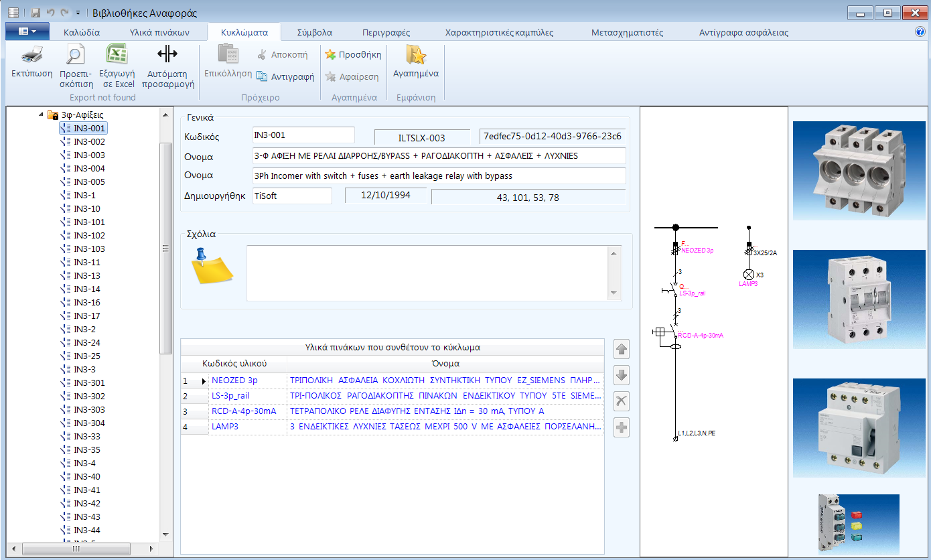
Task: Add a new material with the plus icon
Action: [621, 427]
